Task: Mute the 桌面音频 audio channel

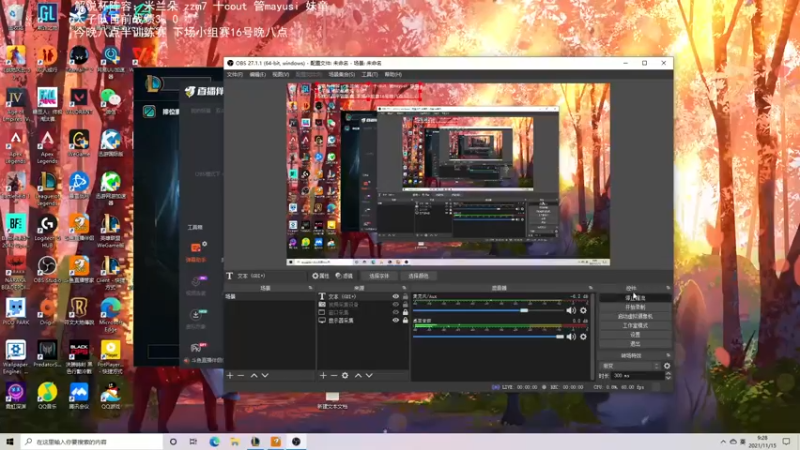Action: (571, 337)
